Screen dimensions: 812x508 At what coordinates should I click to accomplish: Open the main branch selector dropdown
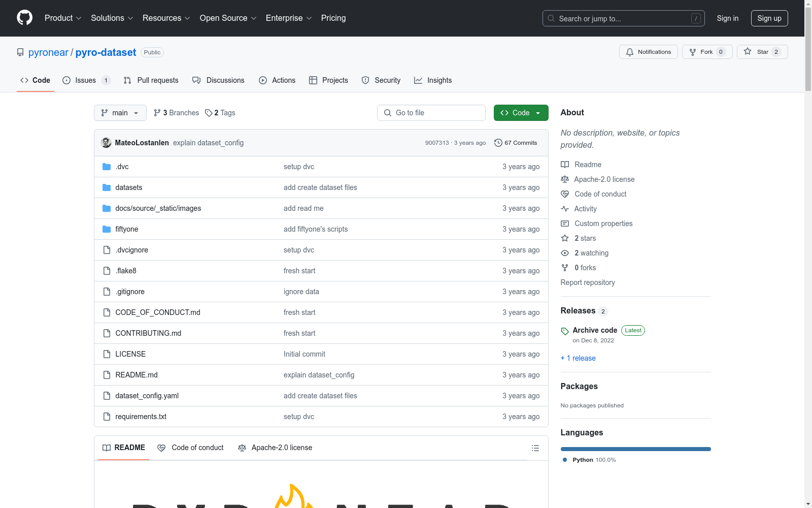[120, 113]
